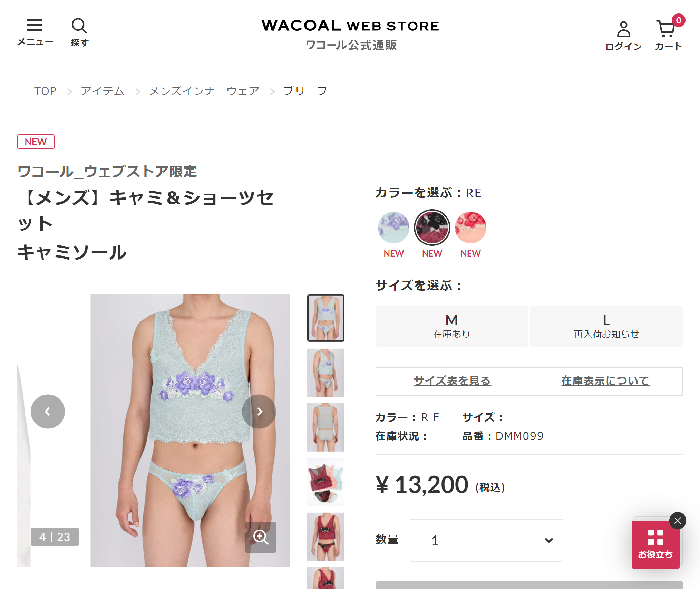
Task: Click the 探す search magnifier icon
Action: click(79, 32)
